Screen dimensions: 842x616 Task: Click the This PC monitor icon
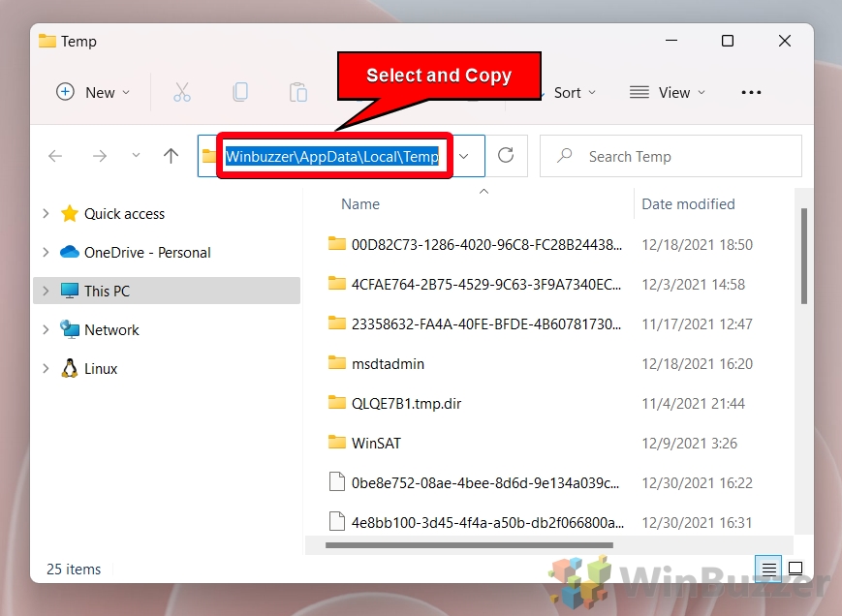[69, 291]
